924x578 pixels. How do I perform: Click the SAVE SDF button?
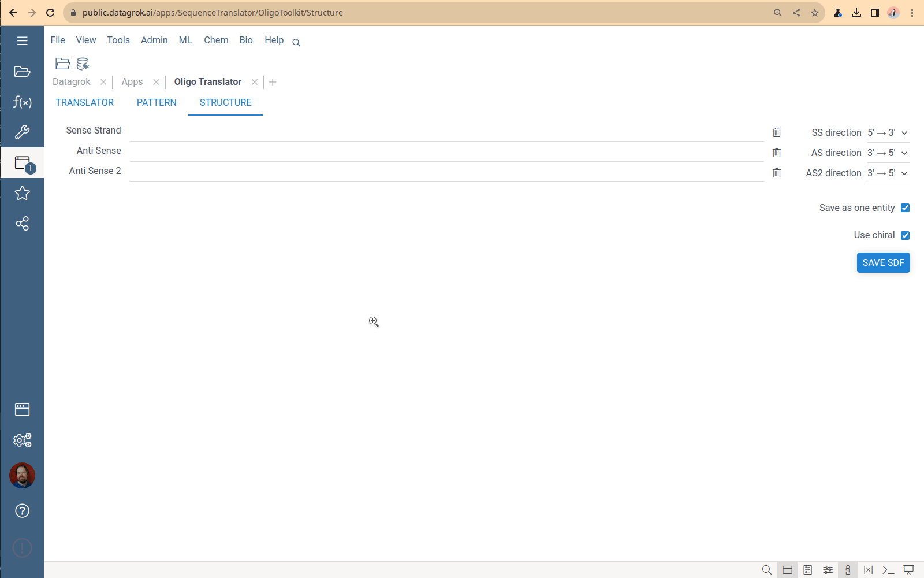[883, 262]
